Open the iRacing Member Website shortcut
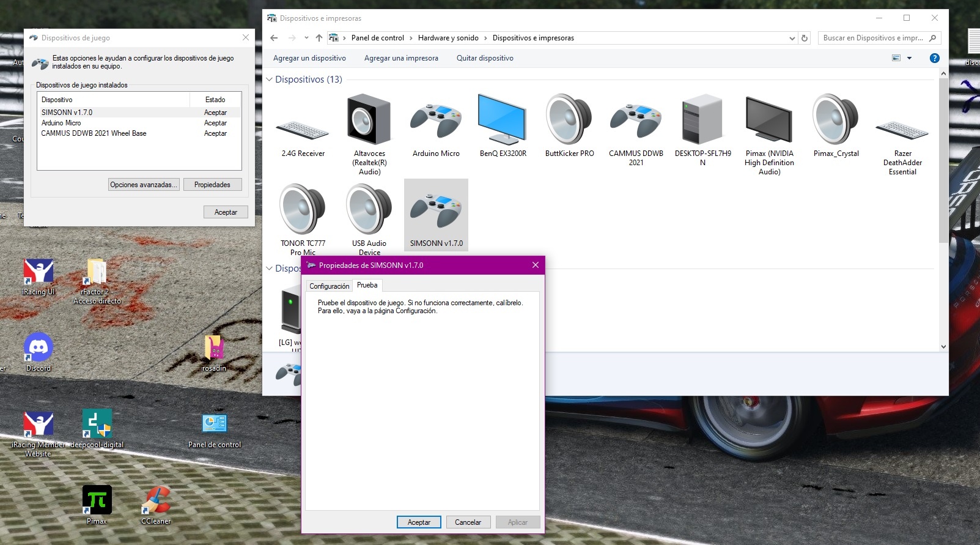 (38, 433)
